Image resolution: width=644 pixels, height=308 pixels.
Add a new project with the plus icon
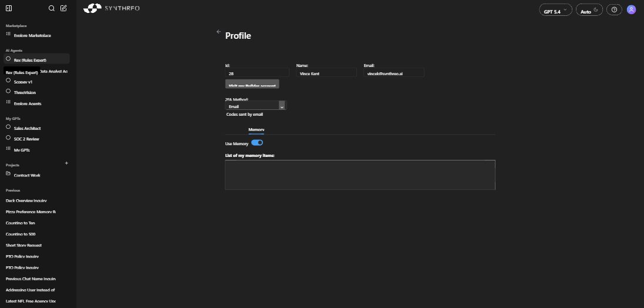[x=66, y=163]
